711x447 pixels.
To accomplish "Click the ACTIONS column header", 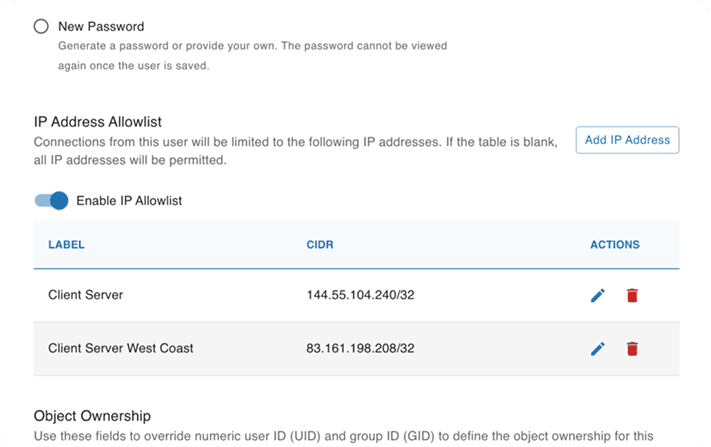I will (x=614, y=245).
